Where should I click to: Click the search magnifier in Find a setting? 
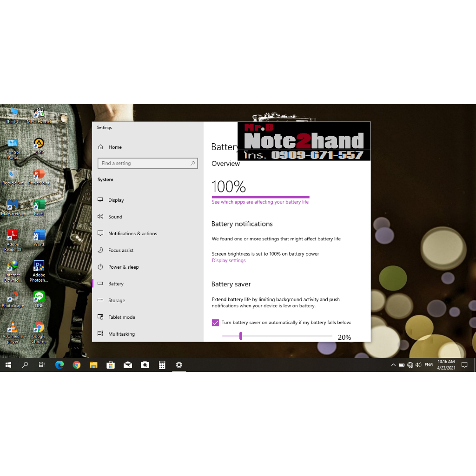click(192, 164)
